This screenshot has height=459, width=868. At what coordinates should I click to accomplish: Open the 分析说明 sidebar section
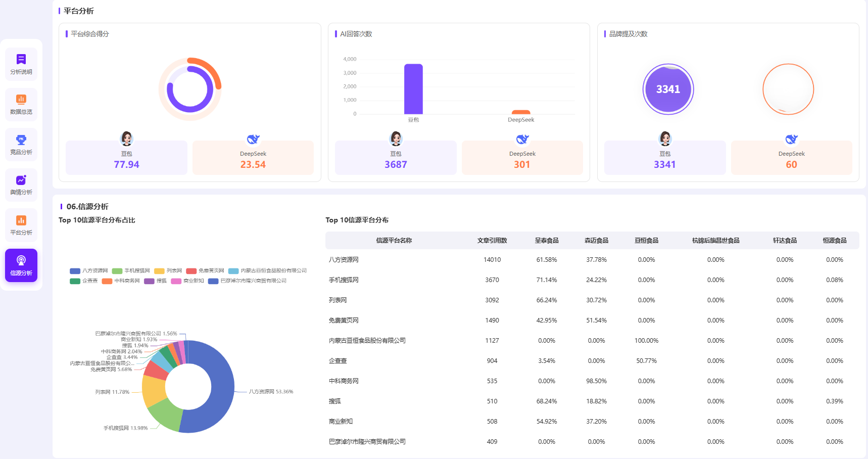tap(21, 64)
